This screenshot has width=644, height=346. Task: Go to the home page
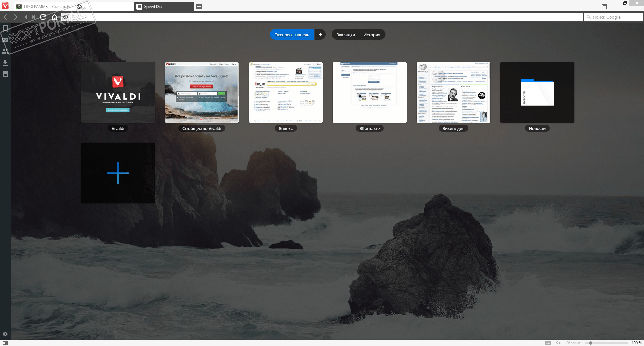tap(54, 17)
